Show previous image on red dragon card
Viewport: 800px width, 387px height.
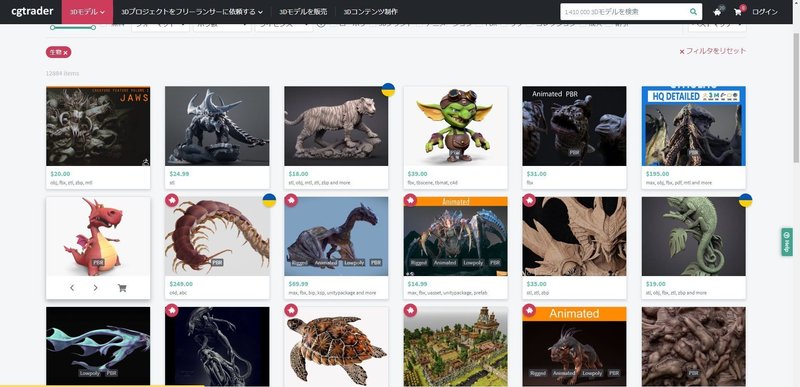[72, 288]
